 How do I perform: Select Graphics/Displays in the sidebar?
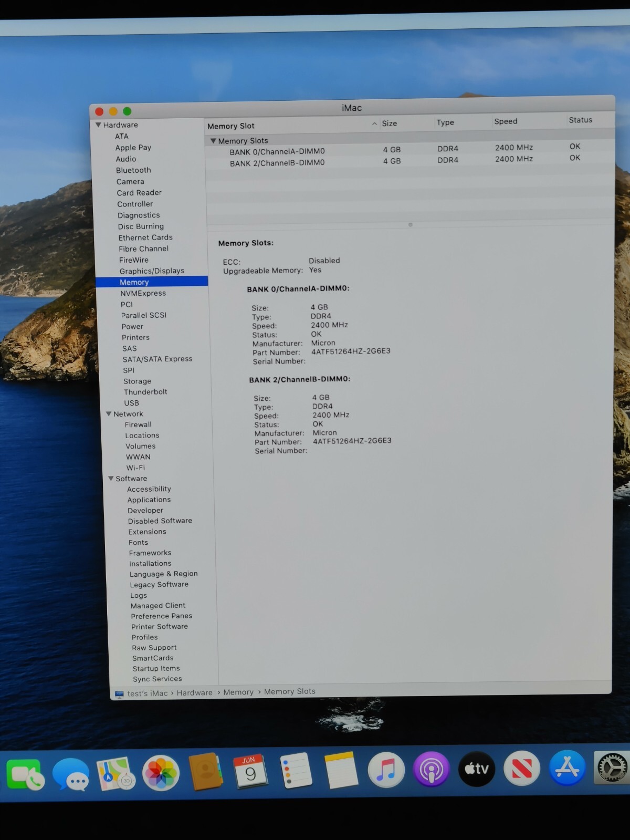[x=152, y=271]
